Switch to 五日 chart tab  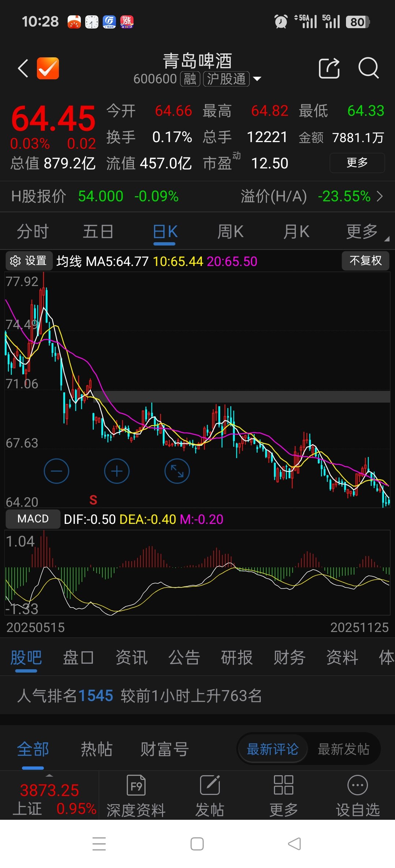pos(98,232)
